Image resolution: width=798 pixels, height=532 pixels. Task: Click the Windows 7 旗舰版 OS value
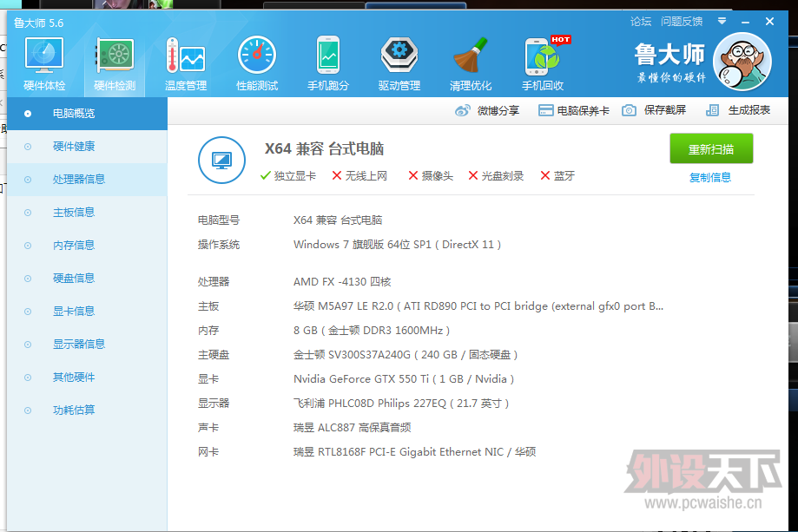[x=398, y=245]
